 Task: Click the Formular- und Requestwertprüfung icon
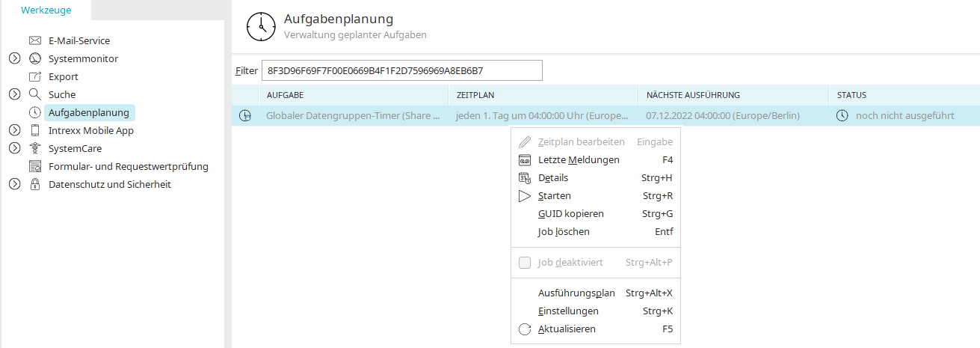(x=34, y=166)
